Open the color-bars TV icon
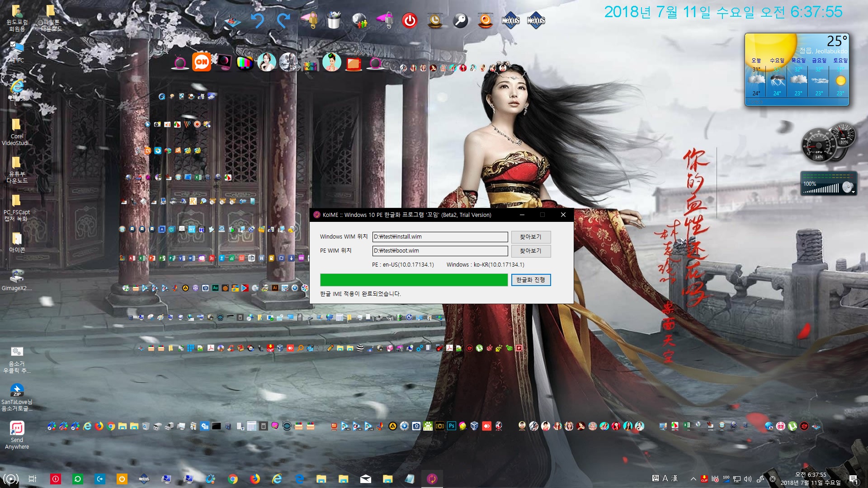This screenshot has width=868, height=488. (245, 63)
